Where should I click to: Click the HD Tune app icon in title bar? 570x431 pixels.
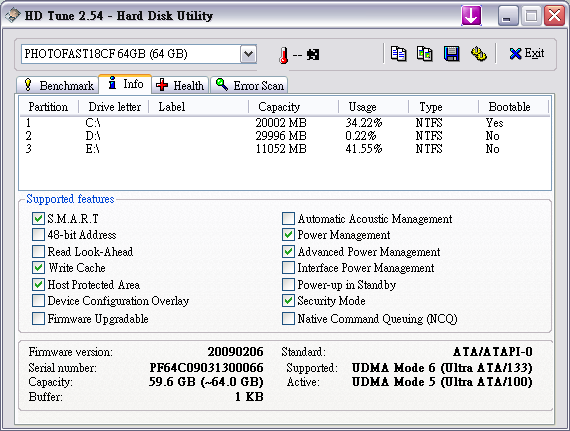point(13,15)
